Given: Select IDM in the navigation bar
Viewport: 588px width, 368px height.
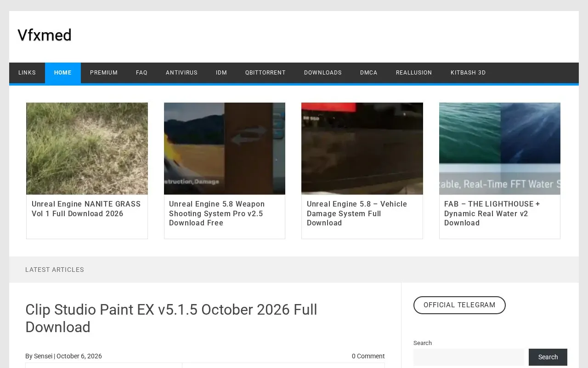Looking at the screenshot, I should (221, 73).
